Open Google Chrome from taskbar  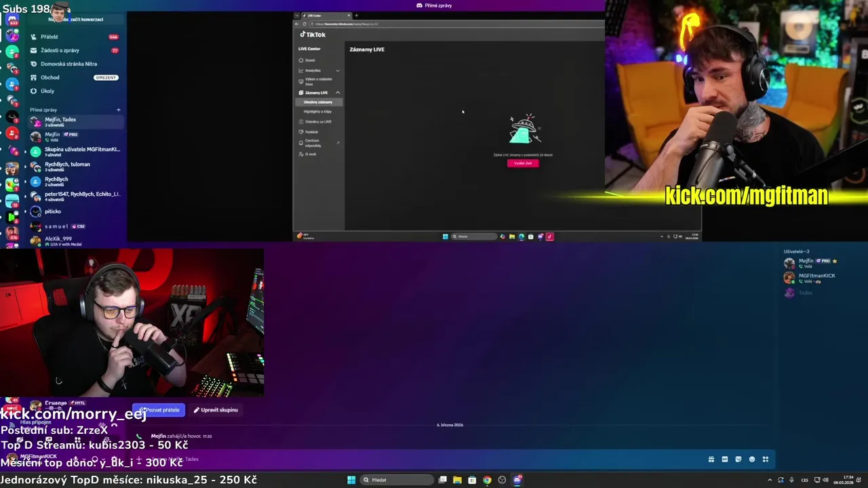click(487, 480)
